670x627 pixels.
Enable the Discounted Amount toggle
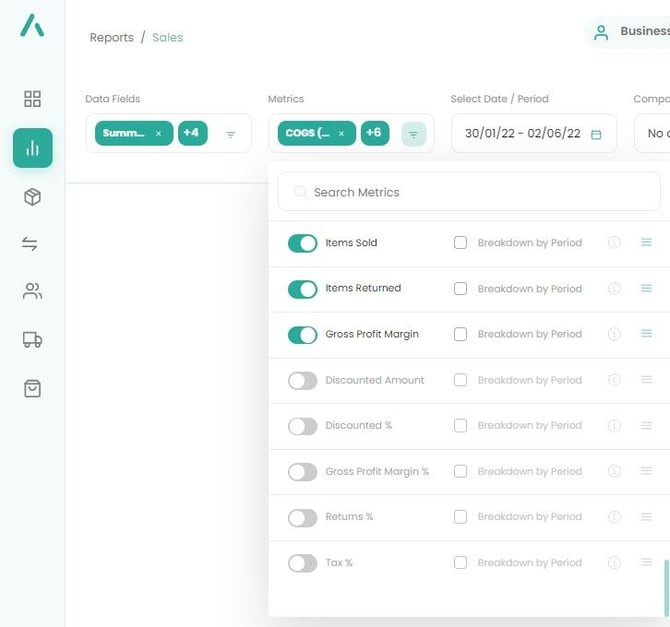[302, 381]
